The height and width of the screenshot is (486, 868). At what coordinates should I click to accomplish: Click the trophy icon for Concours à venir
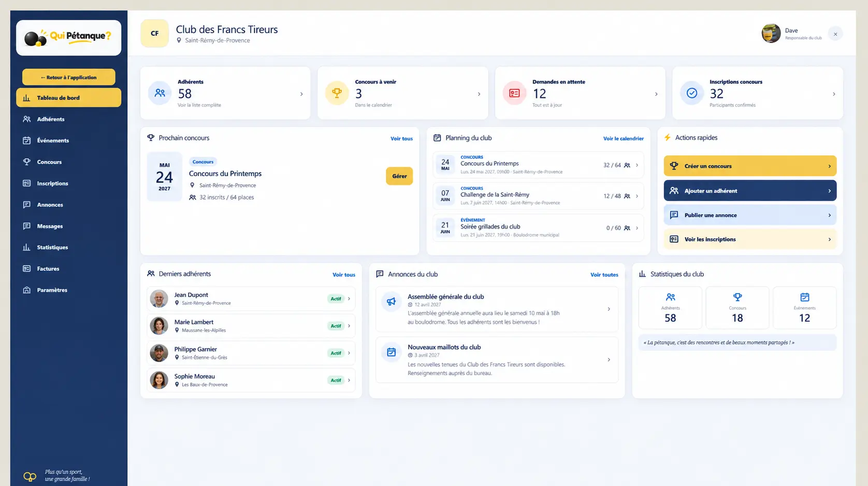tap(337, 93)
